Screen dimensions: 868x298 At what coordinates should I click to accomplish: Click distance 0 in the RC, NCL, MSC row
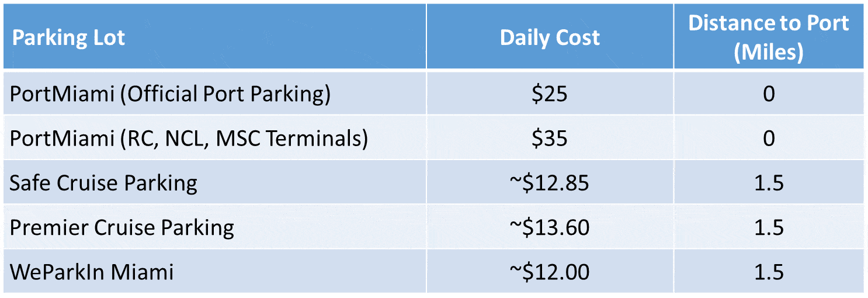[769, 137]
